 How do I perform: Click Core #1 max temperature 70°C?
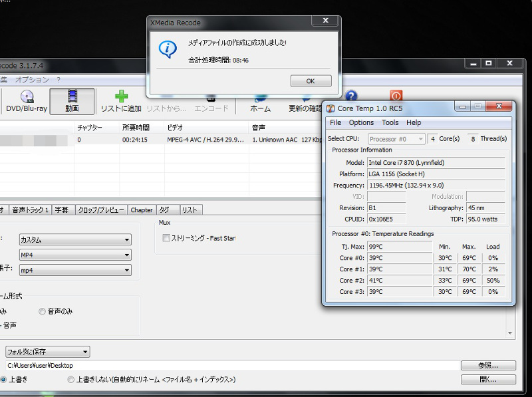point(469,269)
